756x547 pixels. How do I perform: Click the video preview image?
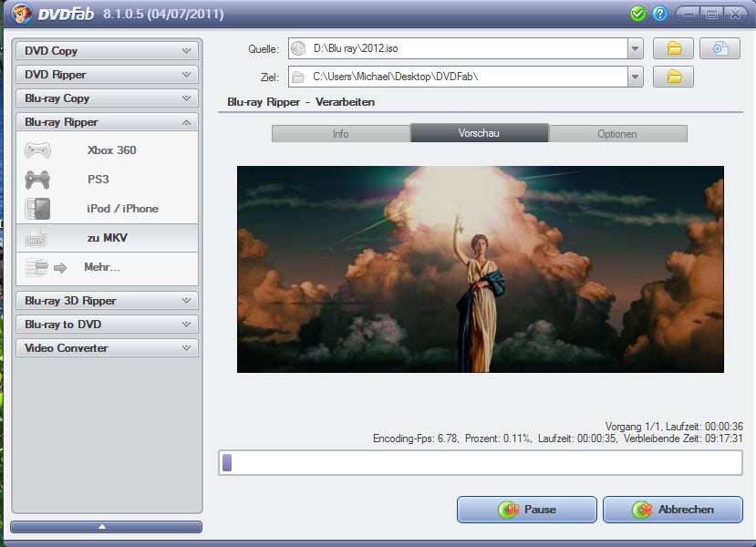(x=481, y=270)
